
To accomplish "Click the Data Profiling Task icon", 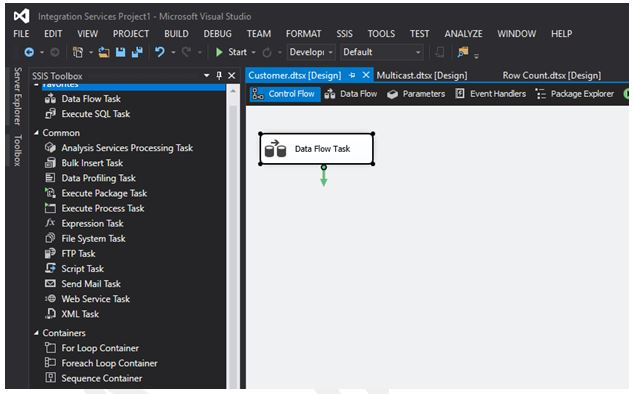I will (50, 178).
